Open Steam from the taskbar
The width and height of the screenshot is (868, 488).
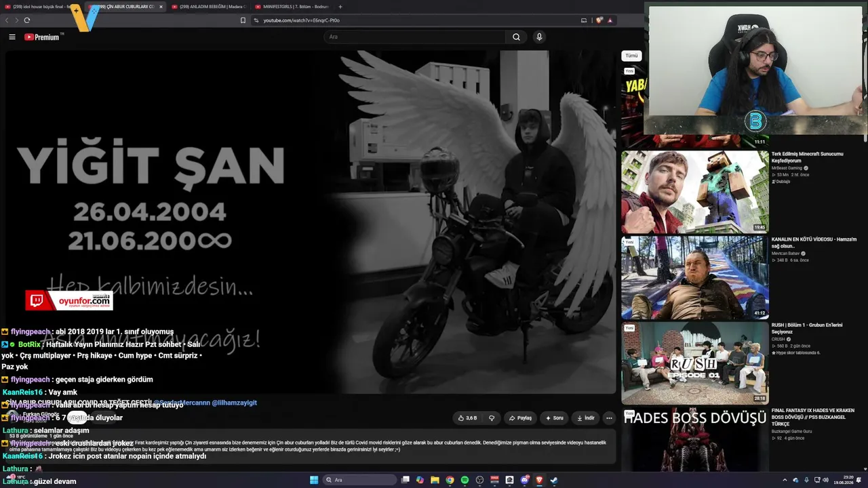(x=554, y=480)
